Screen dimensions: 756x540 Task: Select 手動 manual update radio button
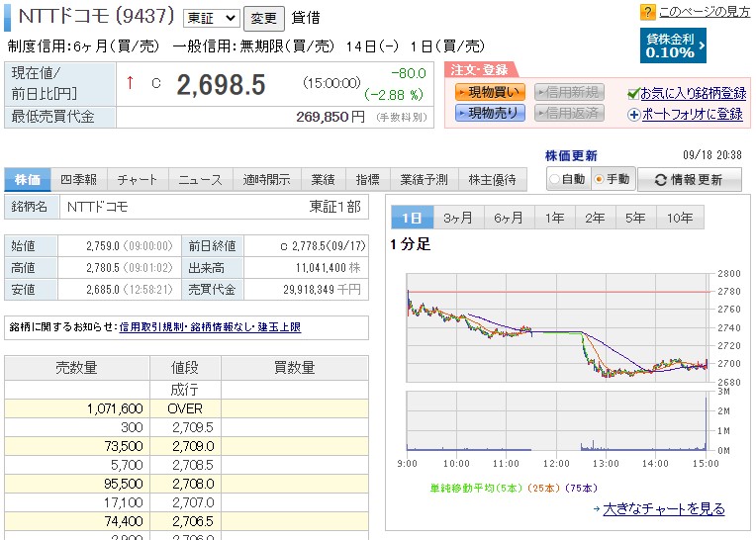599,179
